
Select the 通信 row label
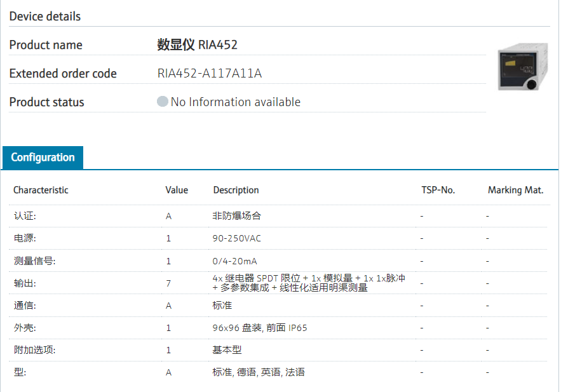pos(25,306)
